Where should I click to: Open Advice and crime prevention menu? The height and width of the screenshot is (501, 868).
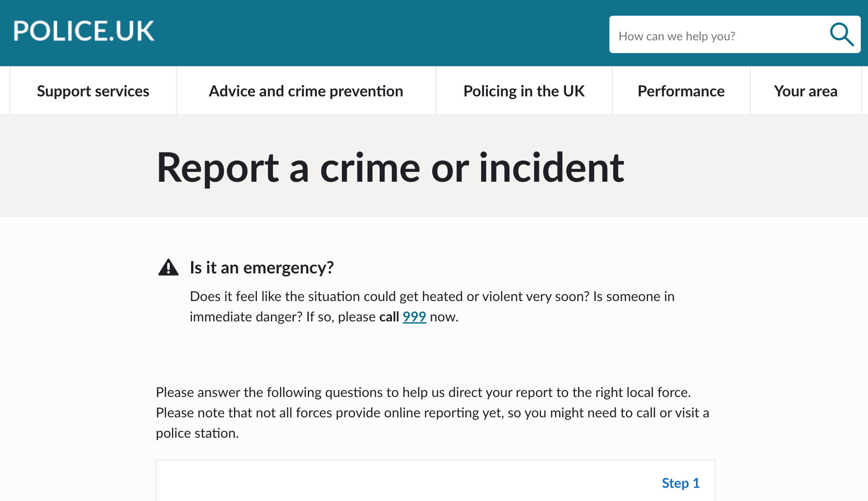coord(306,91)
